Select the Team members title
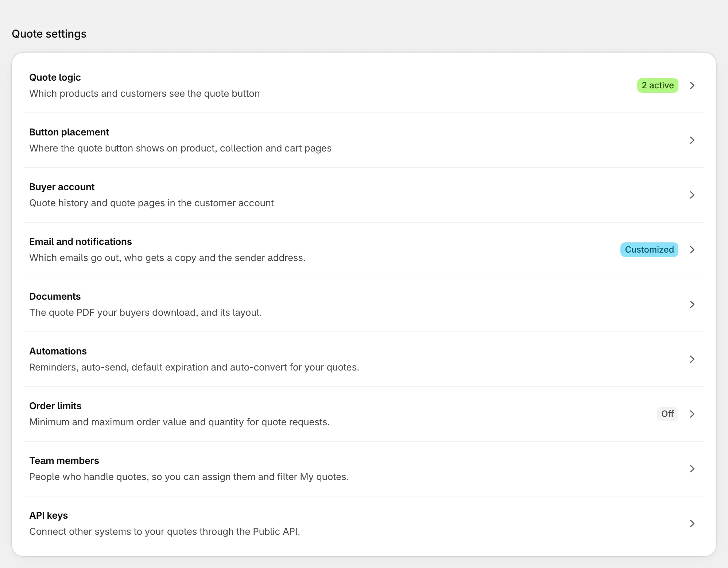 point(64,461)
